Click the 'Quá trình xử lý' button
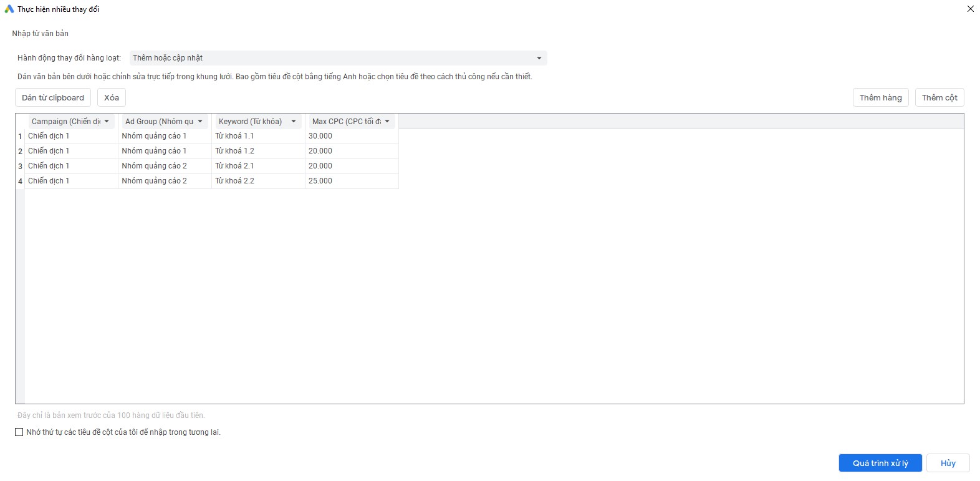Viewport: 980px width, 481px height. 880,463
